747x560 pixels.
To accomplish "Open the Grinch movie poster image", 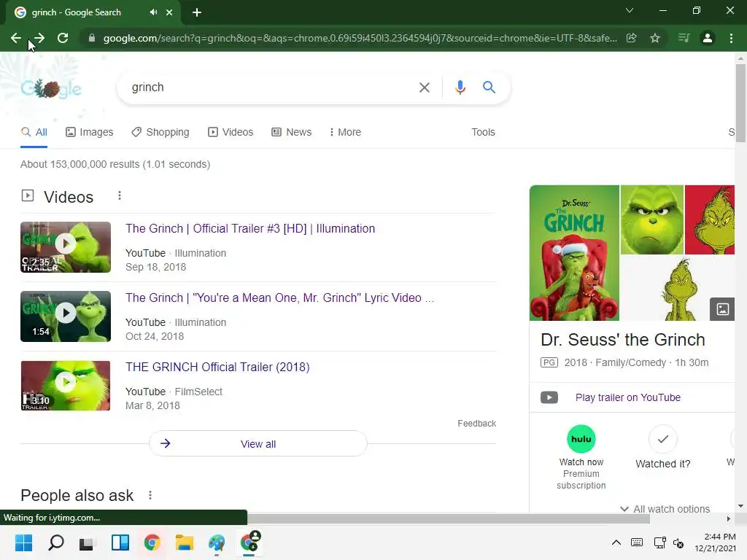I will point(574,253).
